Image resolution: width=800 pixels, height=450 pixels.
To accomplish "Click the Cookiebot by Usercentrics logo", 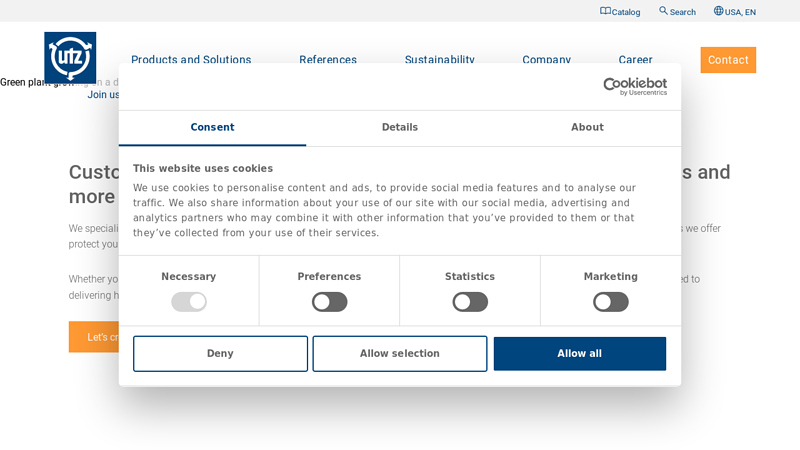I will (635, 87).
